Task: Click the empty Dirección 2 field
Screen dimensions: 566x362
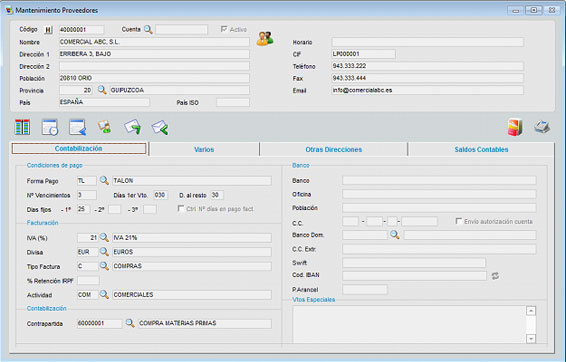Action: click(x=154, y=66)
